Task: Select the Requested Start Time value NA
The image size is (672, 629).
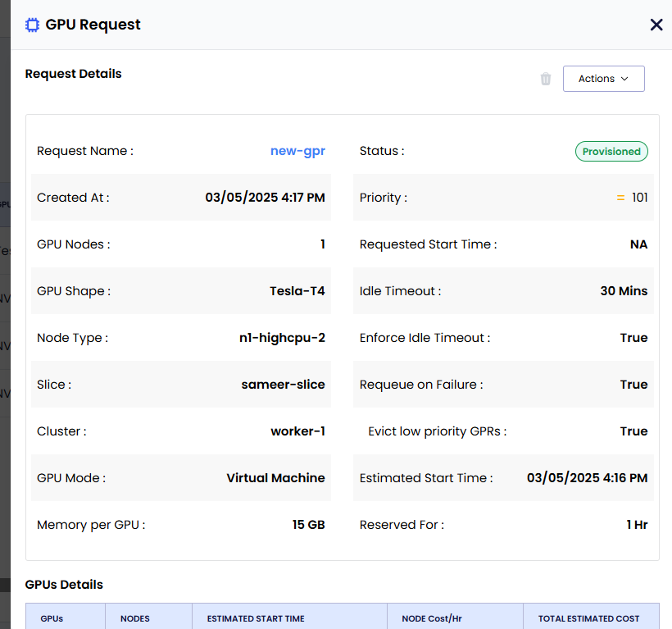Action: click(x=638, y=244)
